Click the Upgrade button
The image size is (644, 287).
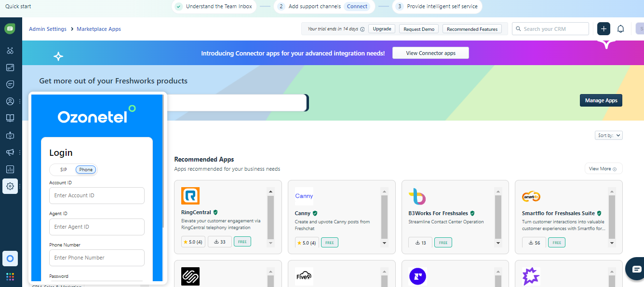382,29
